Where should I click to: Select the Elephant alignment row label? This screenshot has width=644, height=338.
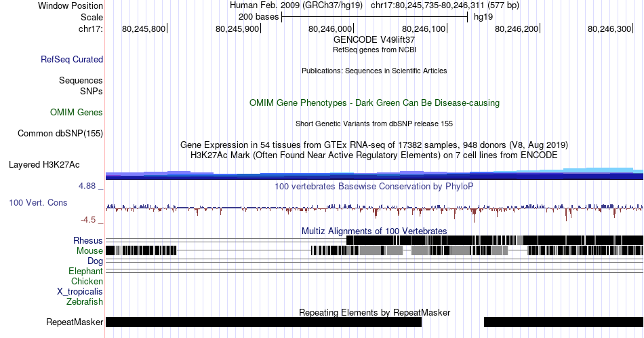click(x=85, y=271)
